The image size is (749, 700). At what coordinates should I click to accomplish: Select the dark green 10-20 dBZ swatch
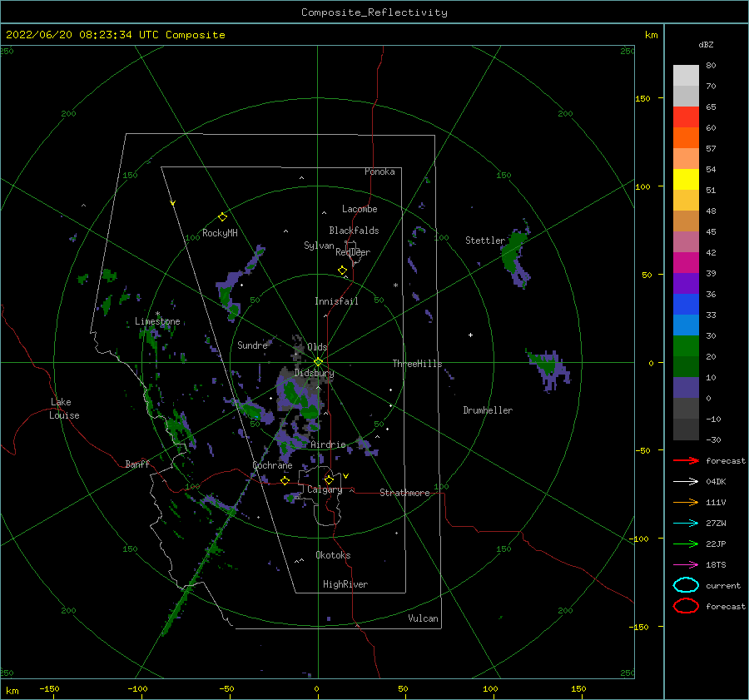pos(686,366)
